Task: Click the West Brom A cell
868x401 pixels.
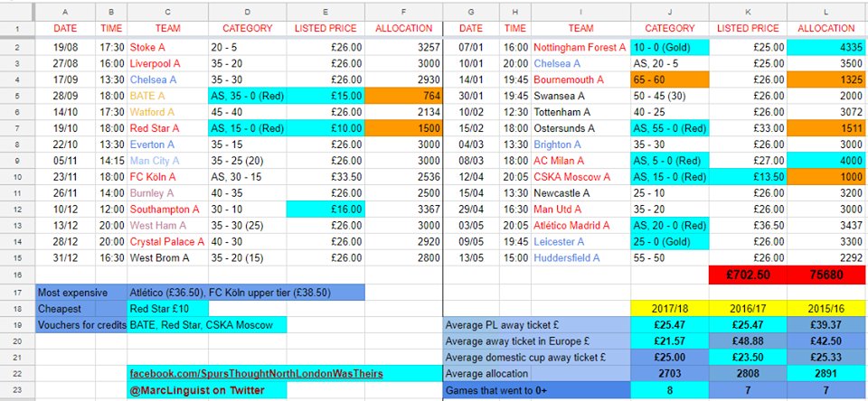Action: tap(168, 258)
